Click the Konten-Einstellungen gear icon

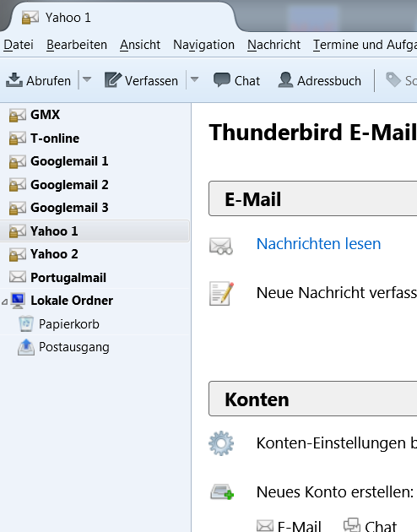(221, 443)
